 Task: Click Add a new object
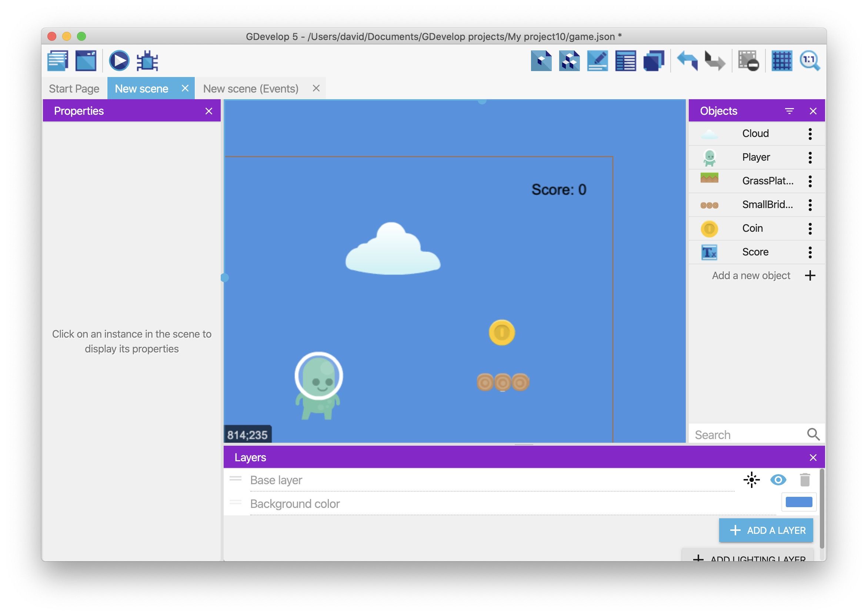(x=751, y=276)
